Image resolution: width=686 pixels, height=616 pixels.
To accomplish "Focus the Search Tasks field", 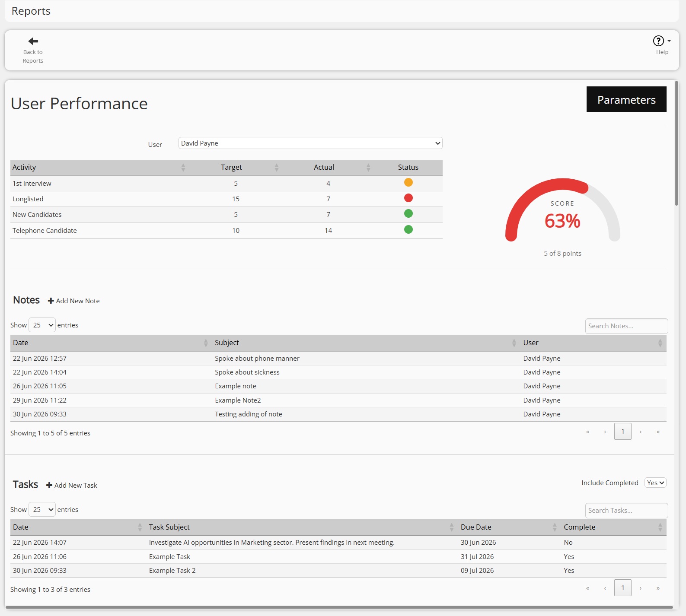I will 626,511.
